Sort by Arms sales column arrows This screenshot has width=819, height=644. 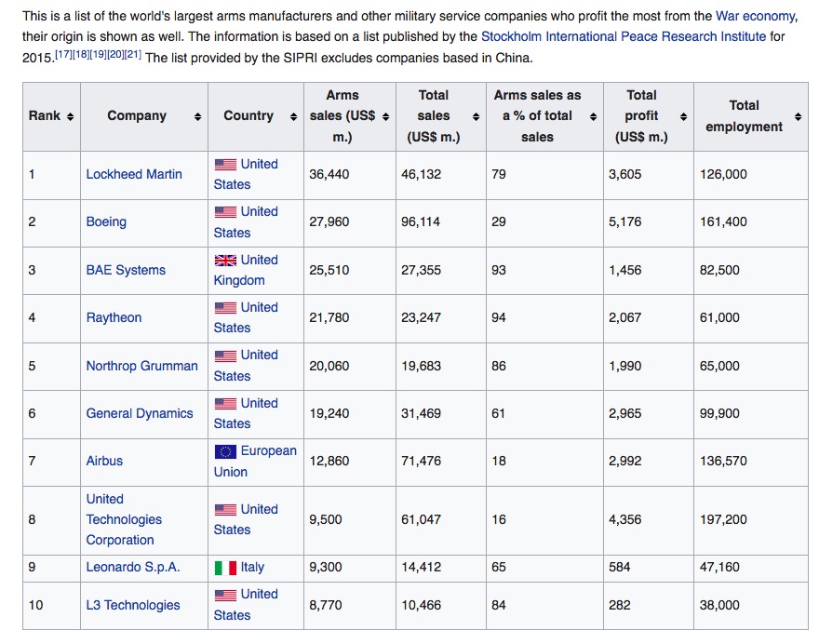(x=385, y=116)
